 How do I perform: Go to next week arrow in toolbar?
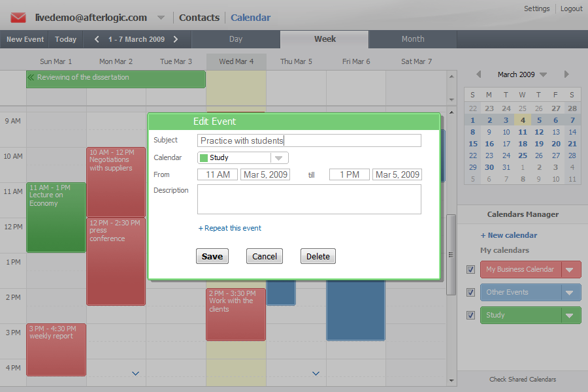point(176,39)
